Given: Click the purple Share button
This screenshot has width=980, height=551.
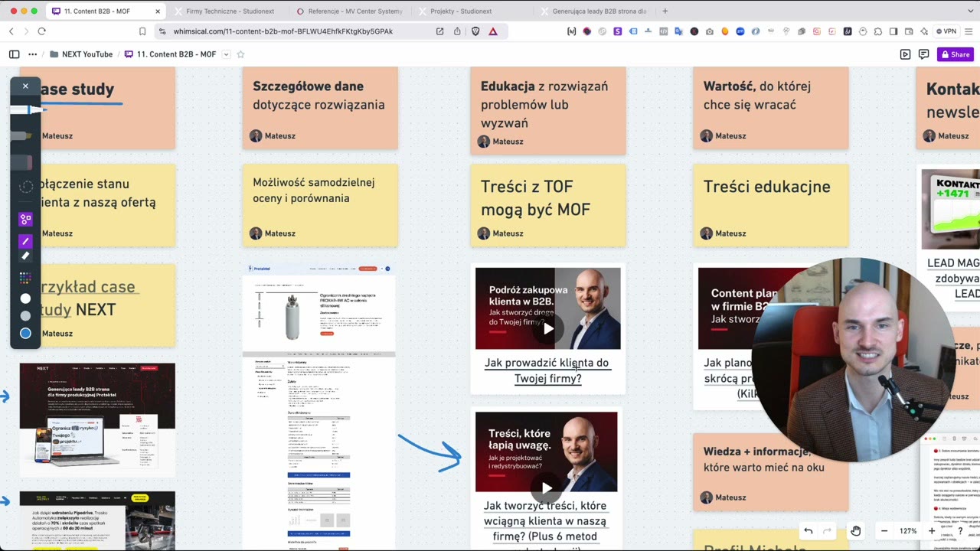Looking at the screenshot, I should pos(955,54).
